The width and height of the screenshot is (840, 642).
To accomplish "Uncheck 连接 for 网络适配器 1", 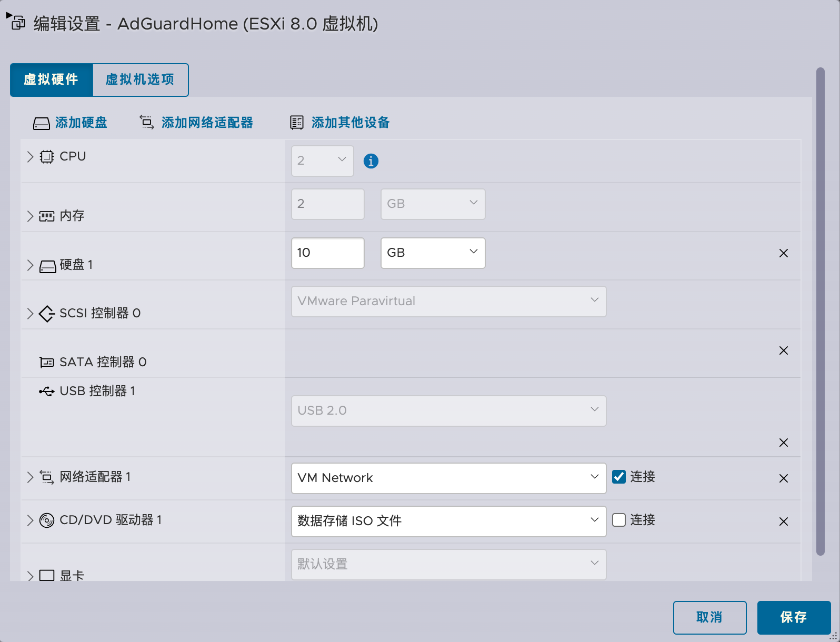I will coord(619,477).
